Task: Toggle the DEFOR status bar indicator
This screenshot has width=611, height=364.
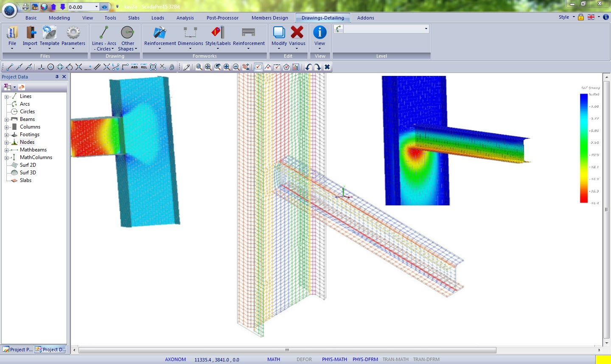Action: click(304, 359)
